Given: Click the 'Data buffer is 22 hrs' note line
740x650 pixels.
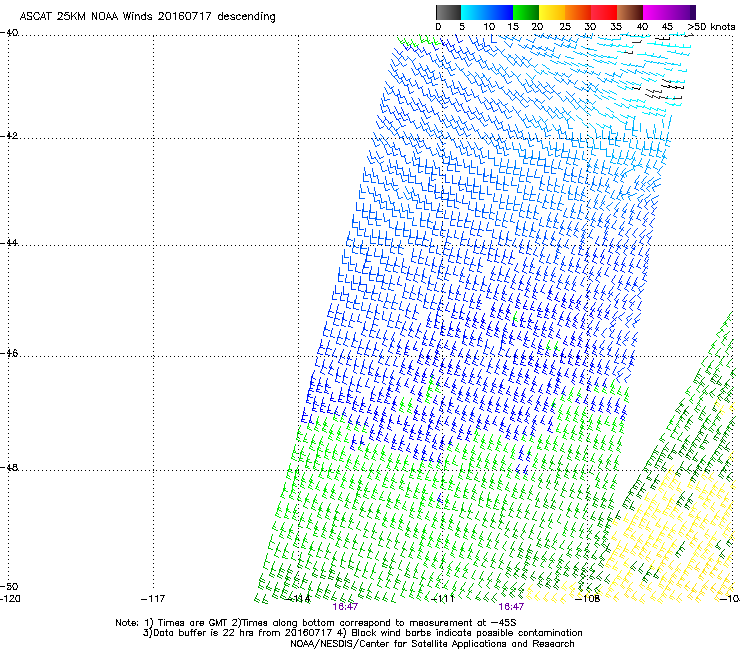Looking at the screenshot, I should 362,633.
